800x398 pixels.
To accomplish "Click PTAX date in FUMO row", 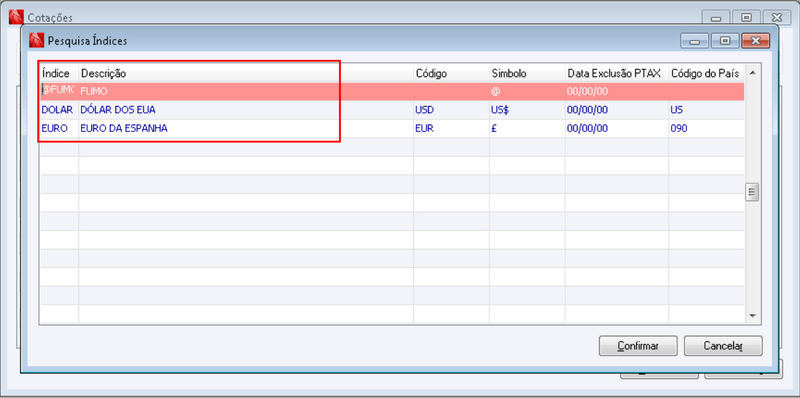I will pos(617,91).
